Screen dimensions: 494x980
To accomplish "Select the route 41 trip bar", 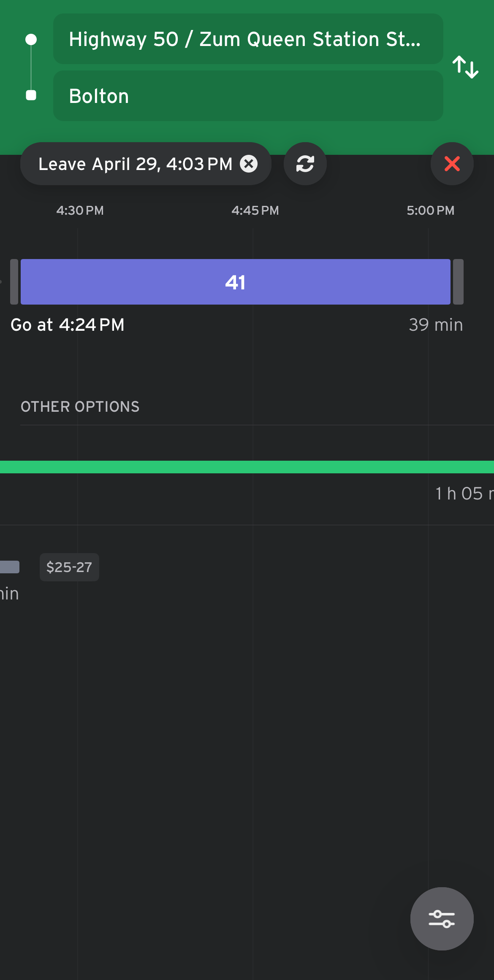I will pyautogui.click(x=235, y=282).
